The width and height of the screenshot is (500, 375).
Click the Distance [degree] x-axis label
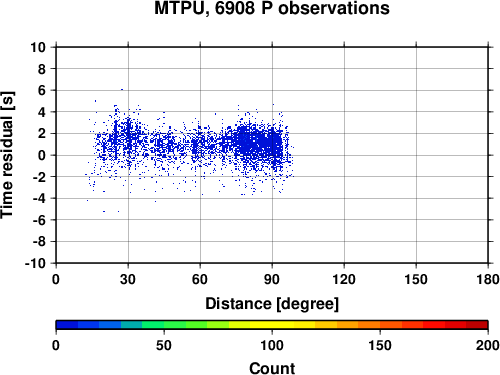click(x=272, y=304)
